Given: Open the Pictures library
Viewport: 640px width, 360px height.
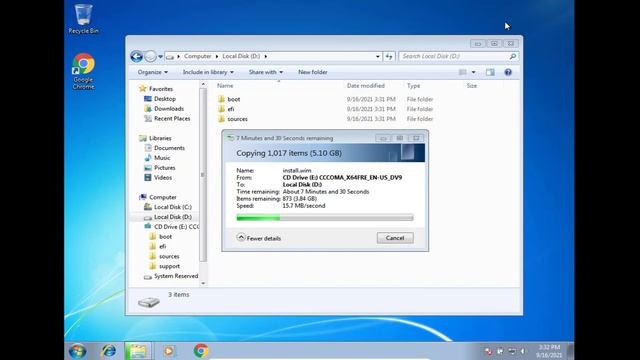Looking at the screenshot, I should (160, 168).
